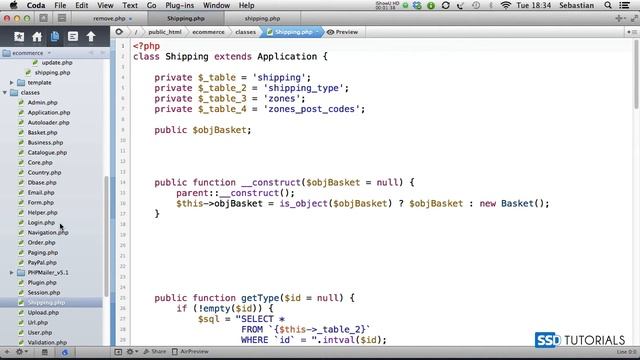This screenshot has height=360, width=640.
Task: Collapse the classes folder
Action: coord(5,93)
